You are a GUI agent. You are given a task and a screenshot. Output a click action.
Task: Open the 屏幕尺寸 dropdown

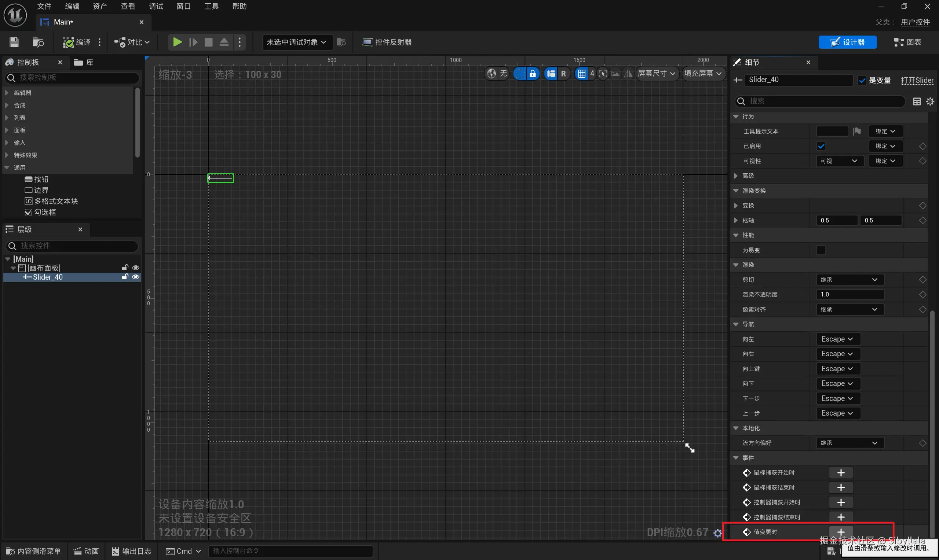pos(656,74)
